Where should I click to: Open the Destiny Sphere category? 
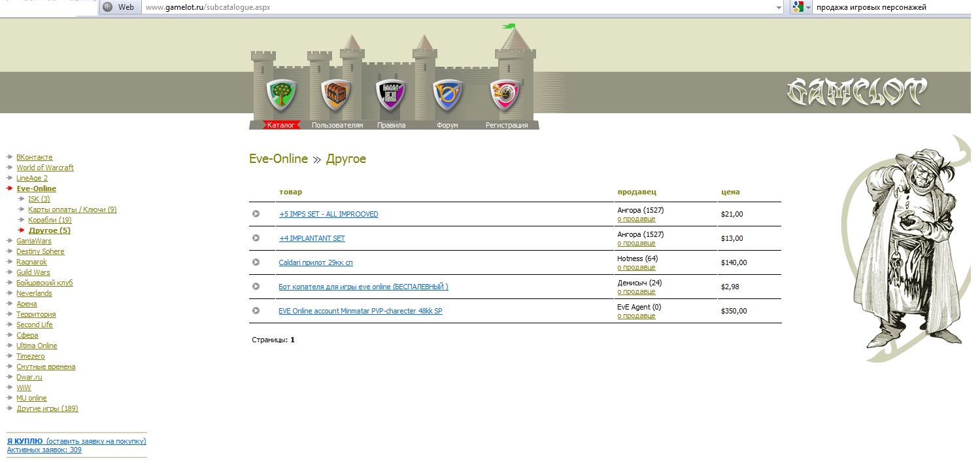click(x=41, y=251)
